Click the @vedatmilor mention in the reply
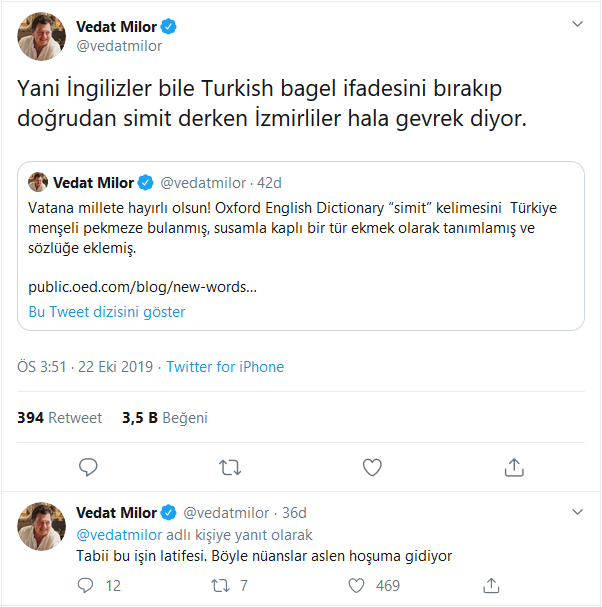This screenshot has width=602, height=607. tap(118, 535)
